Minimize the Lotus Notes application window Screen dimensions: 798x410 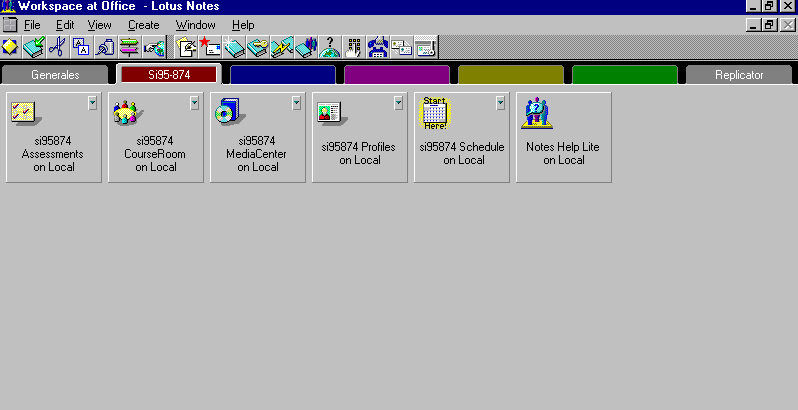pyautogui.click(x=754, y=6)
